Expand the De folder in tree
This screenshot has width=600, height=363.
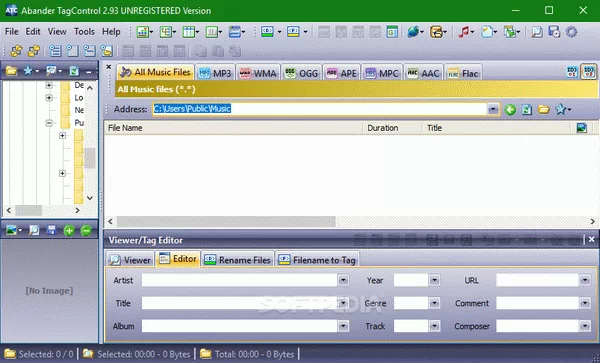(x=49, y=85)
